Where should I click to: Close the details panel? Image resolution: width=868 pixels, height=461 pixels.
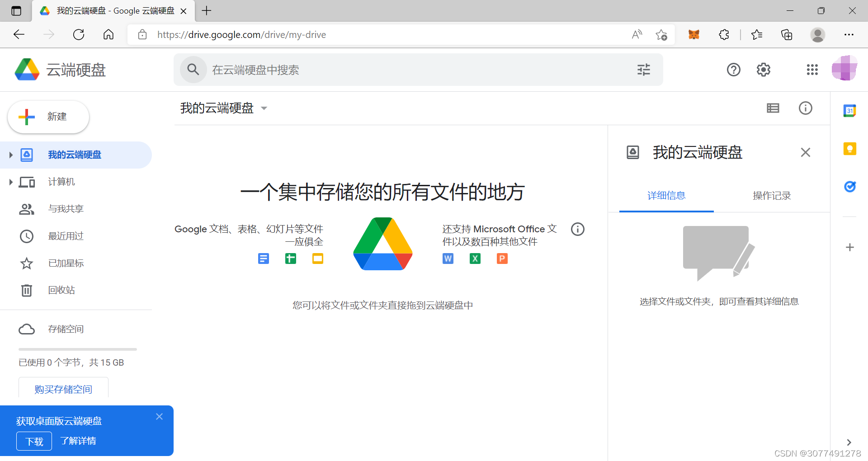coord(805,152)
